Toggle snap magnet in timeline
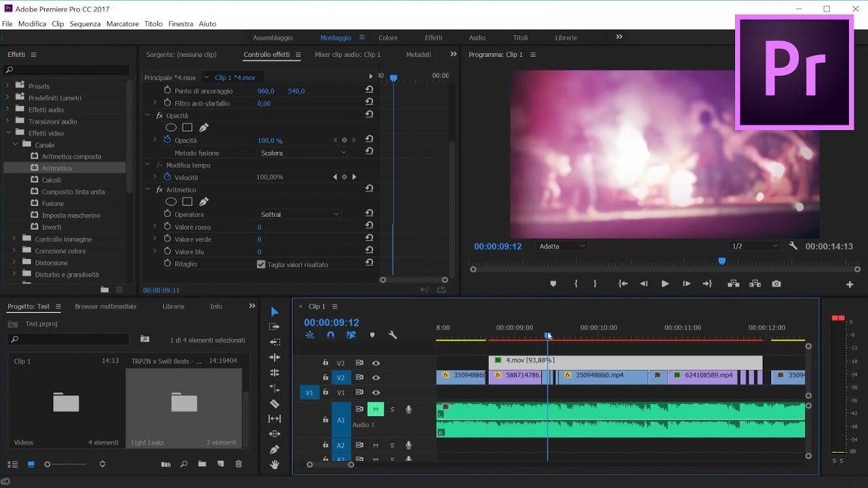 click(330, 335)
